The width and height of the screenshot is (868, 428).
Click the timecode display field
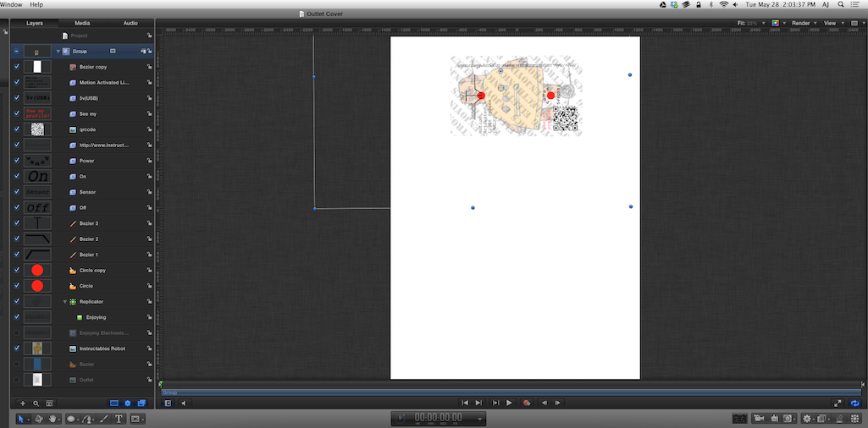439,418
